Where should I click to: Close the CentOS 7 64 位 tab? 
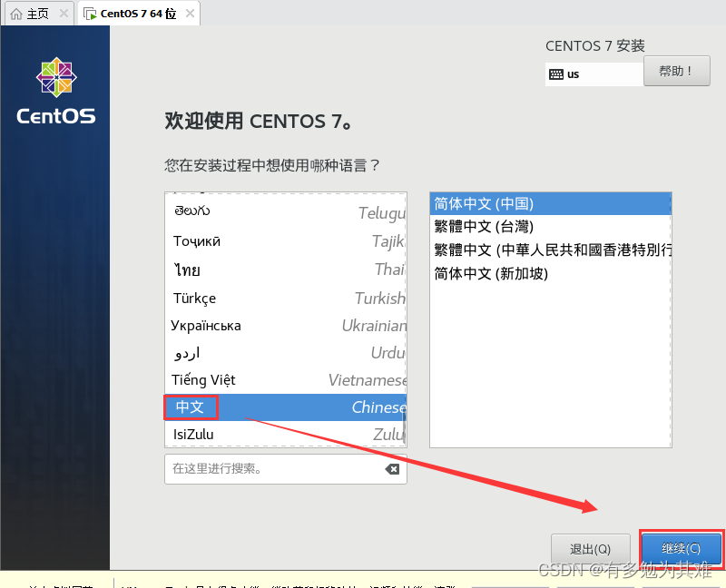190,14
